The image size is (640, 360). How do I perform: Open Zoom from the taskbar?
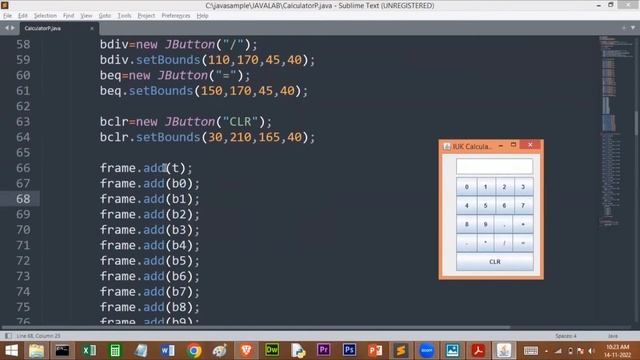tap(427, 351)
